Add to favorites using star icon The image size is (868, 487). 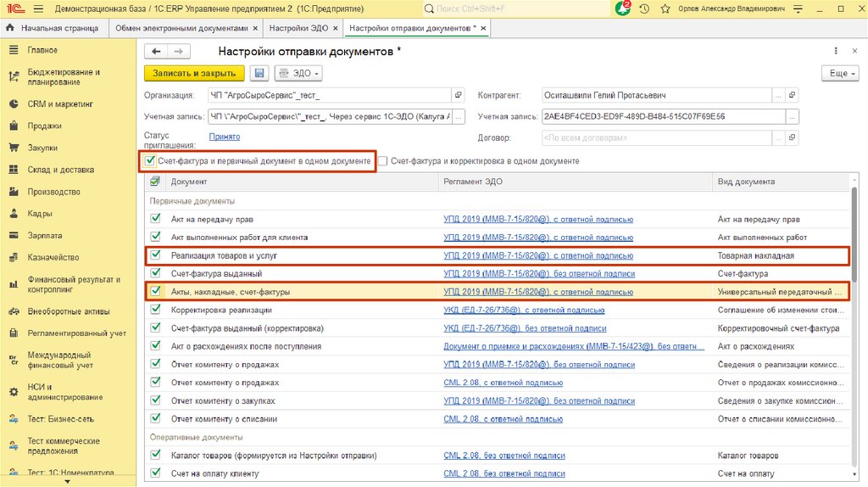[x=665, y=8]
